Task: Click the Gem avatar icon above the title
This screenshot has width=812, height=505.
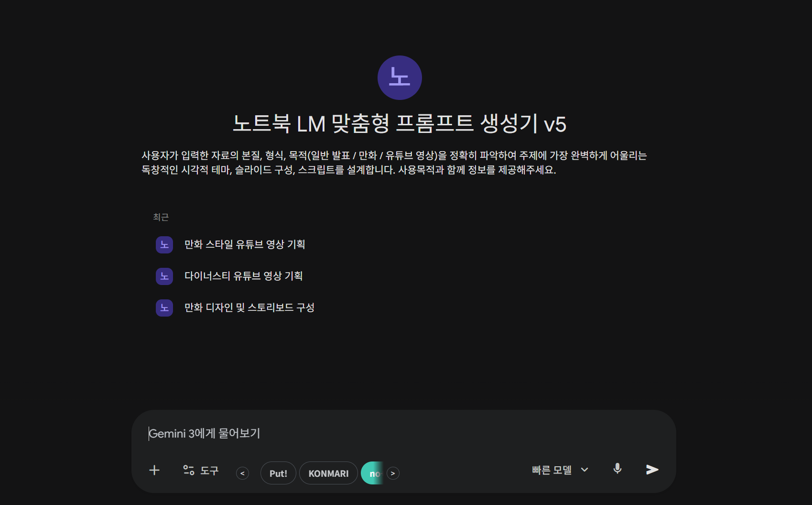Action: pos(400,77)
